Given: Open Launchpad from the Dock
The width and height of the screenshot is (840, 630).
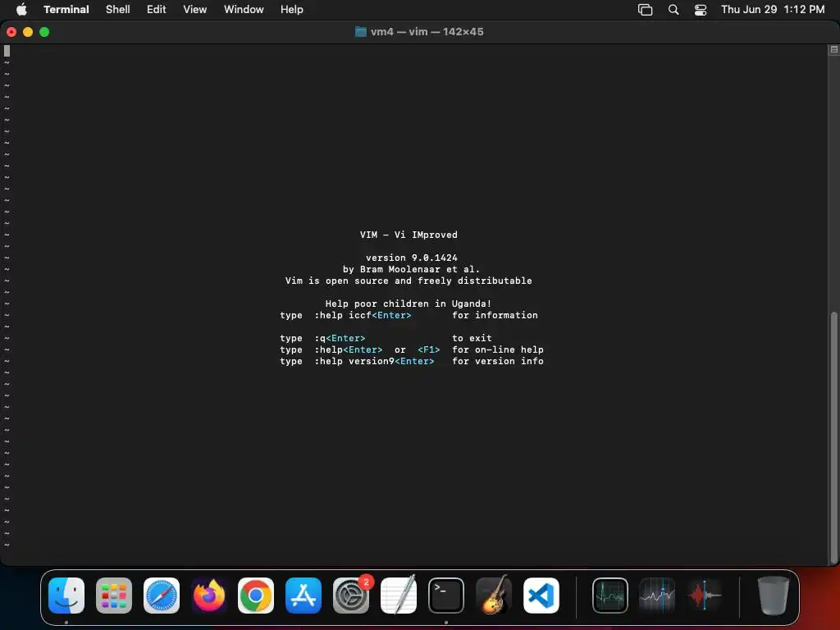Looking at the screenshot, I should [x=113, y=596].
